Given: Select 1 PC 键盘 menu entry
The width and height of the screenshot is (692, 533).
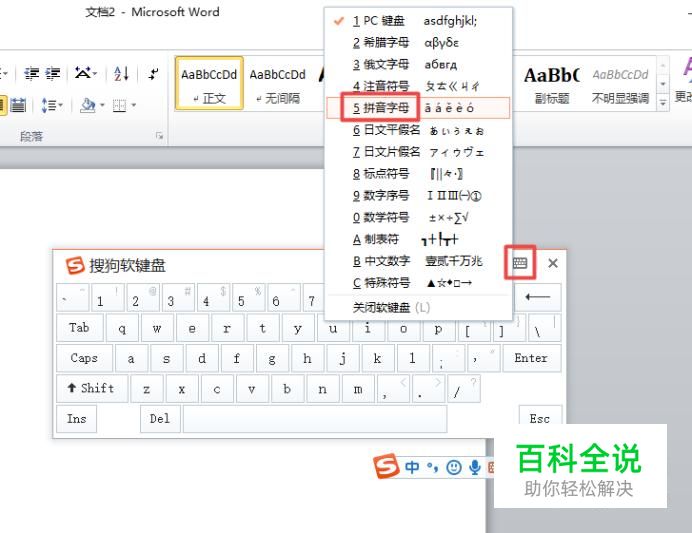Looking at the screenshot, I should (418, 21).
